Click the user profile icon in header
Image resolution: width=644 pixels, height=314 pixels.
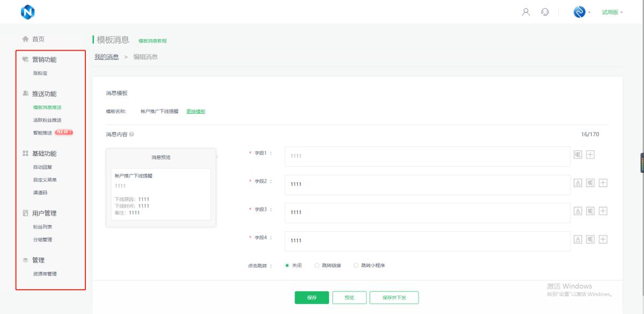tap(526, 12)
